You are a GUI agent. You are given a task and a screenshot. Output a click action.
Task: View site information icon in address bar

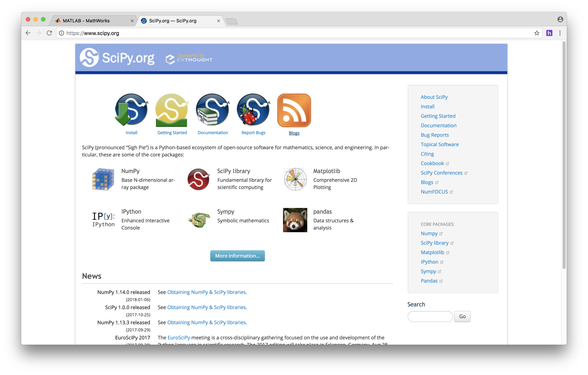click(x=62, y=33)
